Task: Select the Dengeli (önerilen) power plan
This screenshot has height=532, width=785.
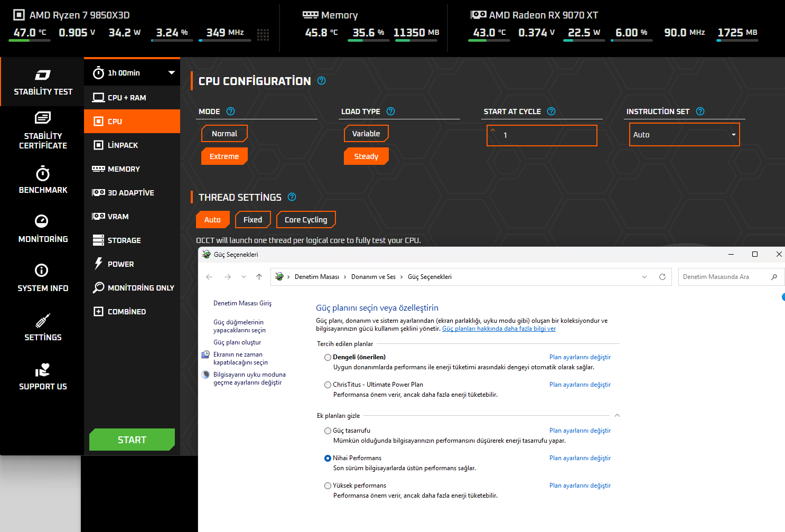Action: tap(328, 358)
